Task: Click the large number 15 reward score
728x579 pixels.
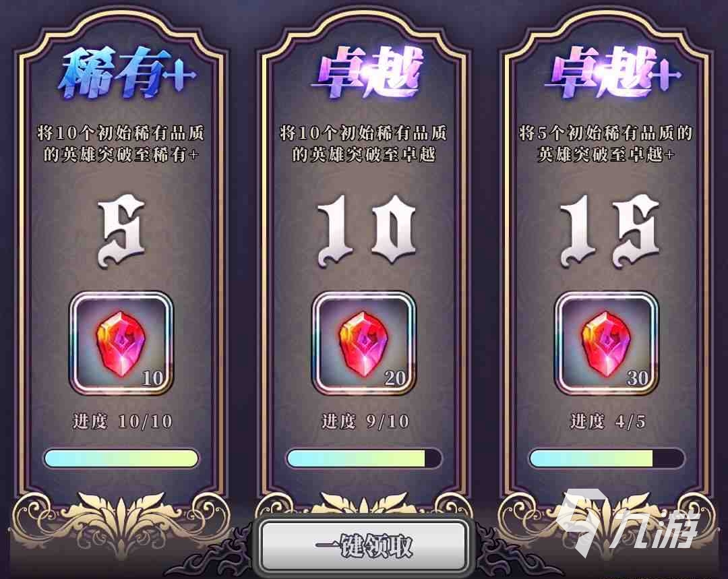Action: pos(610,231)
